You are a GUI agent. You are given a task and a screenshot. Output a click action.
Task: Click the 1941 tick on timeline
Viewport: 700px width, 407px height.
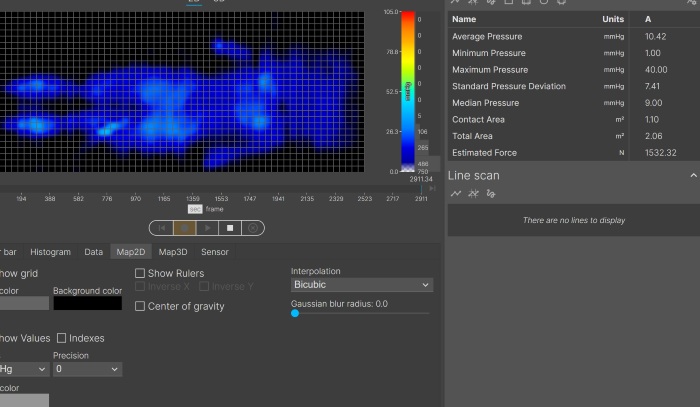[278, 199]
